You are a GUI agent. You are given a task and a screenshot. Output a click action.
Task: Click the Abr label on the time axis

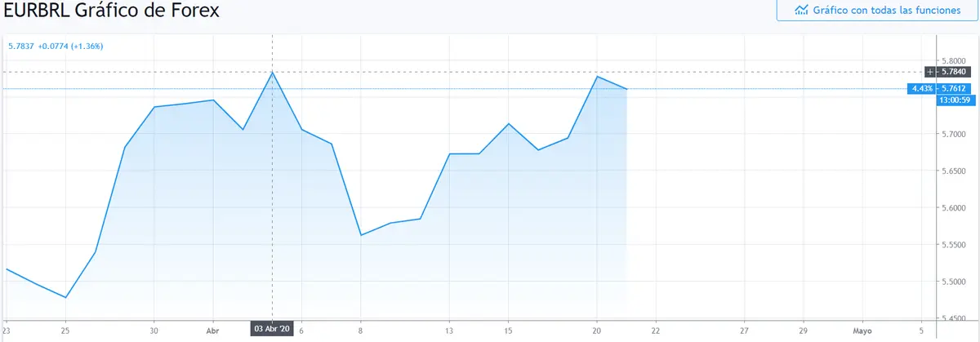(x=212, y=332)
